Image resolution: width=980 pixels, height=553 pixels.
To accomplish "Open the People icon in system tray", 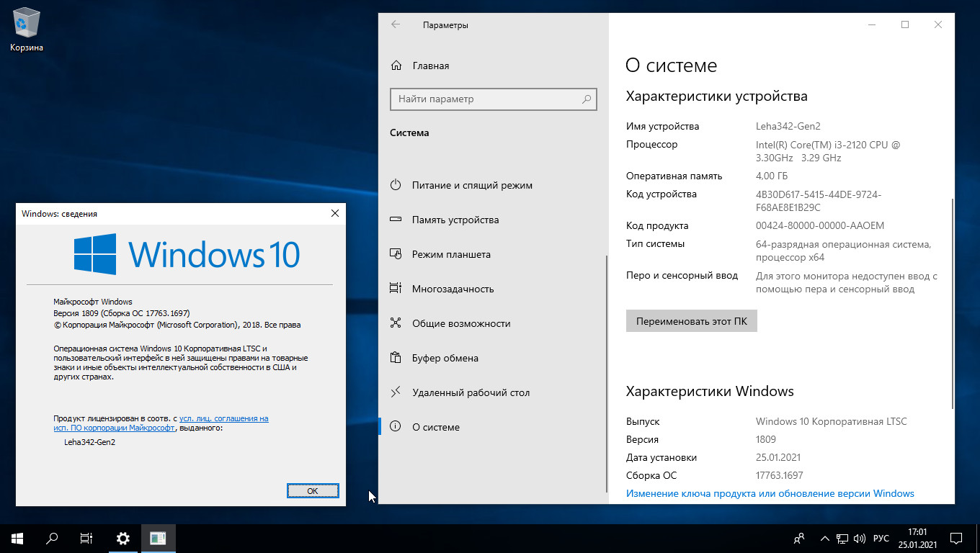I will [799, 538].
